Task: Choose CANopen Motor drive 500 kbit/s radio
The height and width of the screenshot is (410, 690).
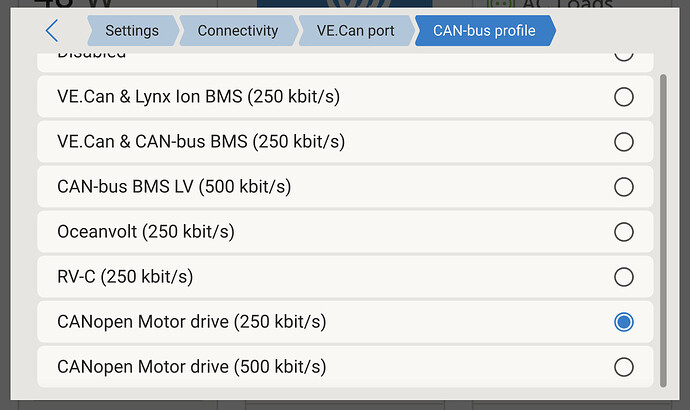Action: click(x=624, y=367)
